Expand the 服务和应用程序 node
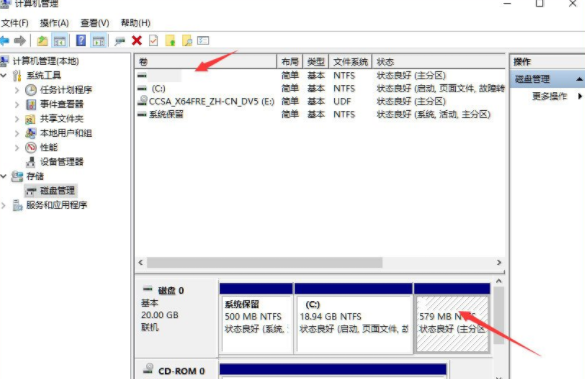Image resolution: width=585 pixels, height=379 pixels. click(4, 205)
